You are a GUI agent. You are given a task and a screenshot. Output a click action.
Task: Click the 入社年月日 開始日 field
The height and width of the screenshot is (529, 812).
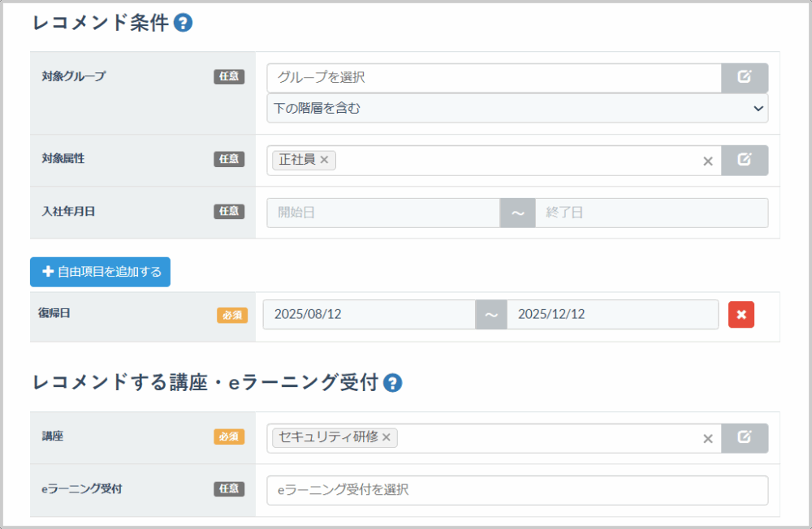click(382, 213)
